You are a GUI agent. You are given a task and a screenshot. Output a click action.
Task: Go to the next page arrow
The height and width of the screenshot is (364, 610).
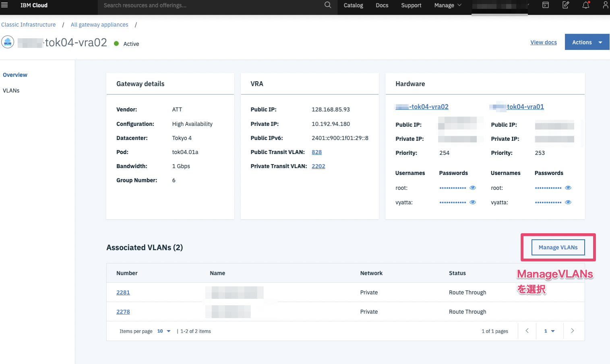572,331
